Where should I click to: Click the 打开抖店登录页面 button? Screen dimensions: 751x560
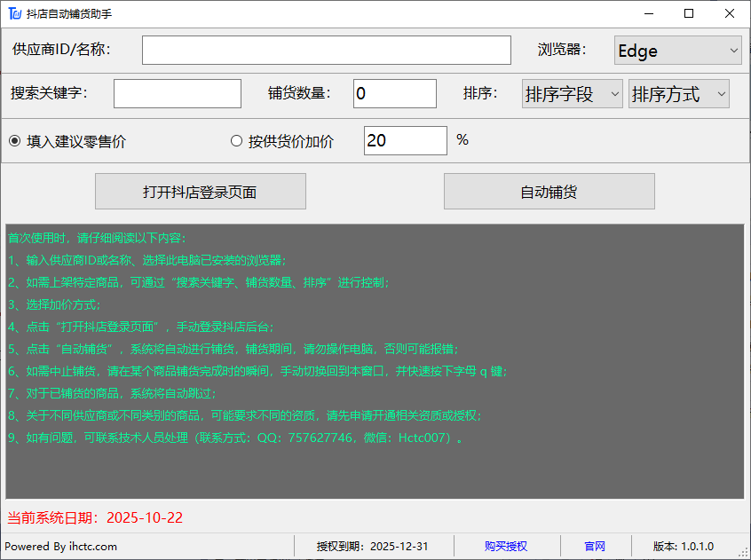click(200, 192)
